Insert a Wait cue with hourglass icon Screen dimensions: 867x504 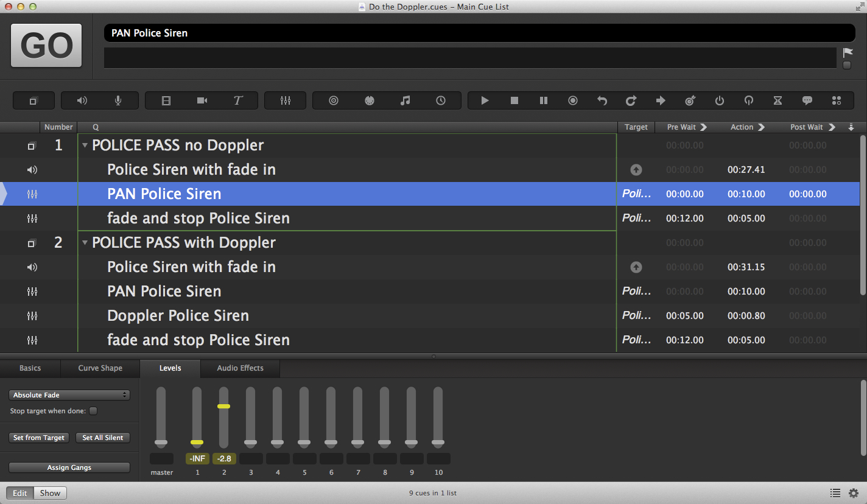pyautogui.click(x=777, y=100)
